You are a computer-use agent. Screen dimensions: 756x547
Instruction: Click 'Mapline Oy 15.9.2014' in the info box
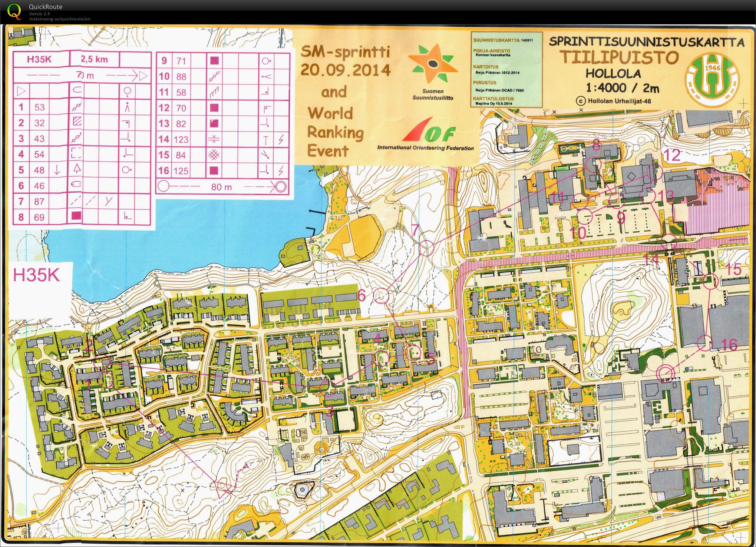point(494,104)
